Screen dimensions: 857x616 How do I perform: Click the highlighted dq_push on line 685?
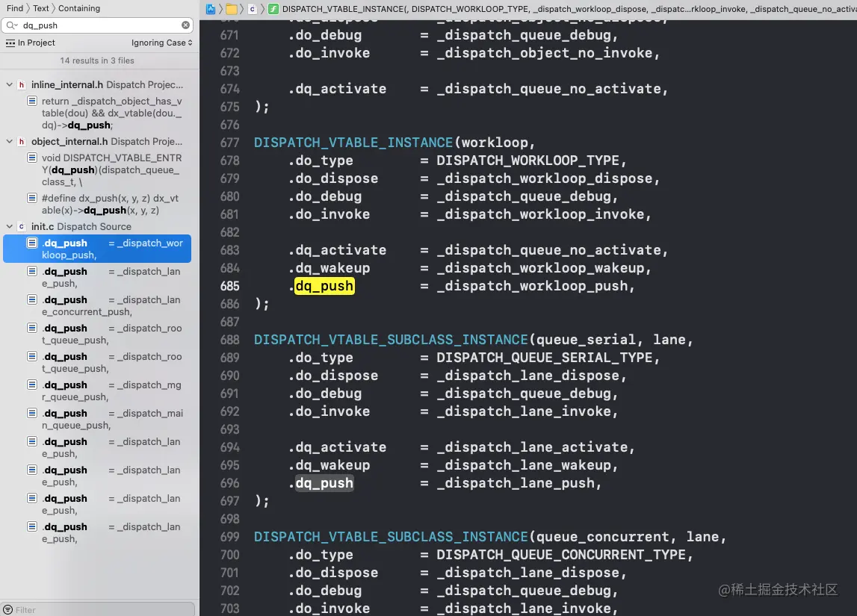pyautogui.click(x=325, y=286)
